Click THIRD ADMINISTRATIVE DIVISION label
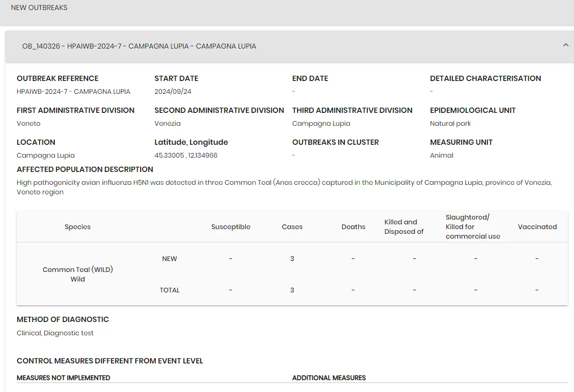574x392 pixels. point(352,111)
